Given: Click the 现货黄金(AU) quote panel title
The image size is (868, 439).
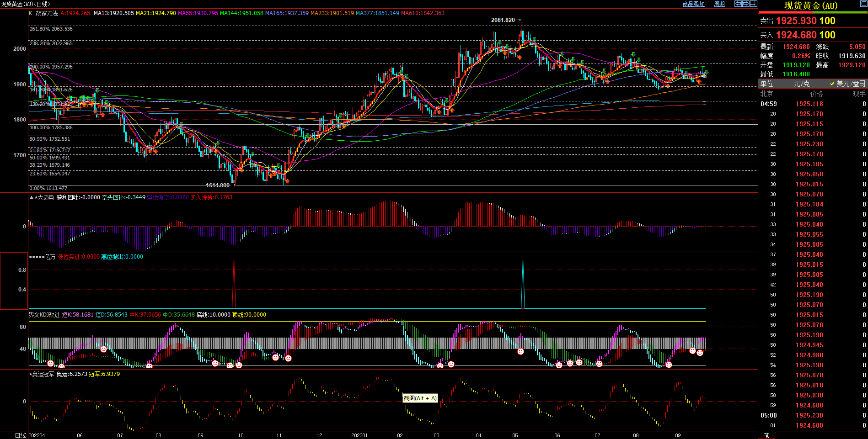Looking at the screenshot, I should [x=811, y=5].
